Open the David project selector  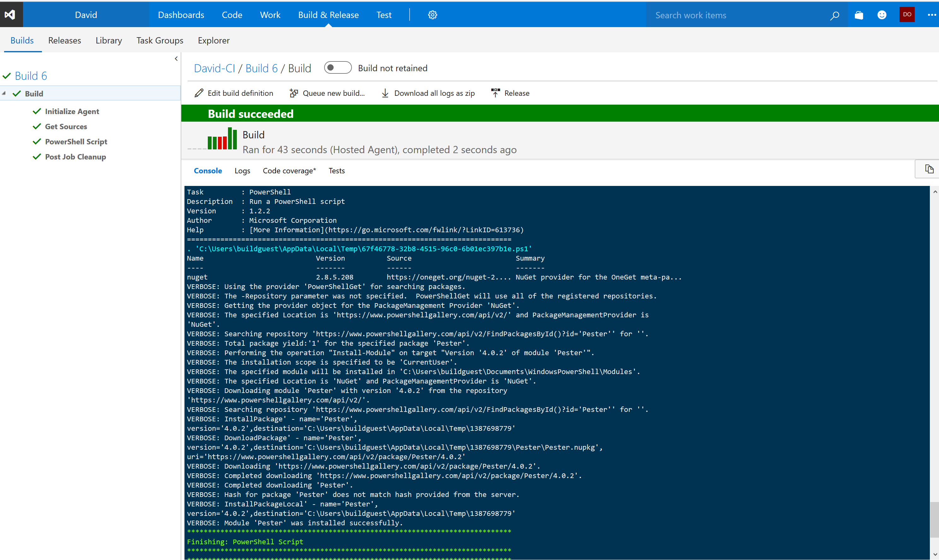[86, 15]
